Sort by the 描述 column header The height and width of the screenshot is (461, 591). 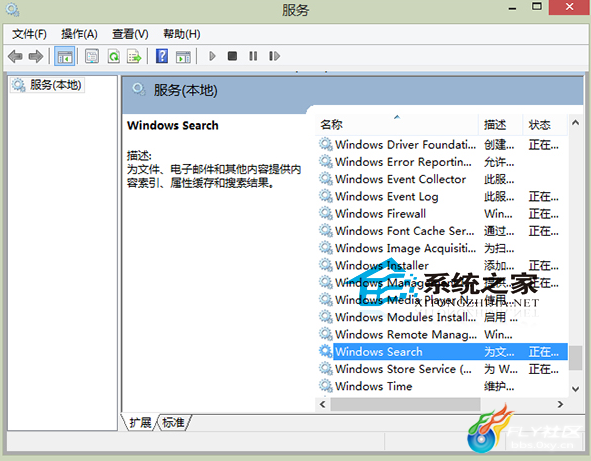point(501,124)
